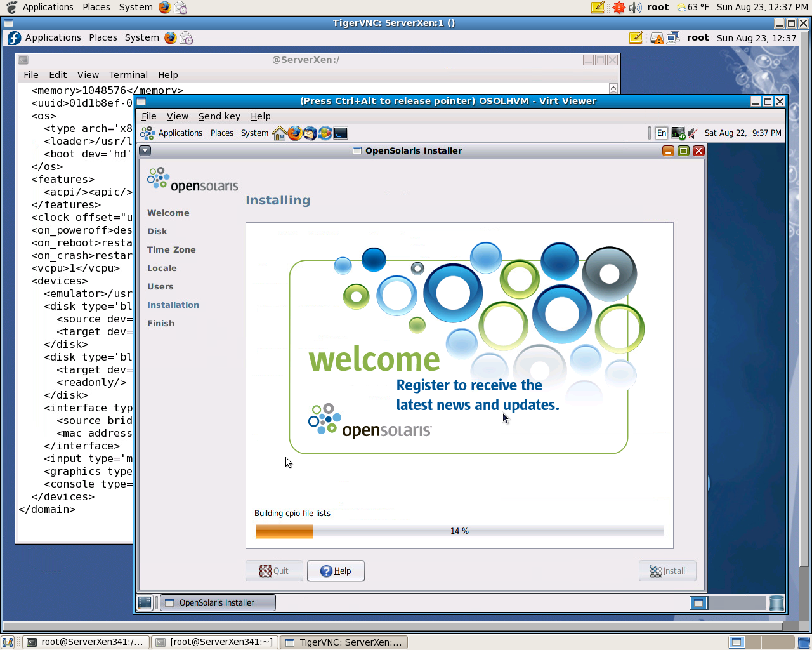This screenshot has height=650, width=812.
Task: Launch Firefox from the VNC session panel
Action: 170,38
